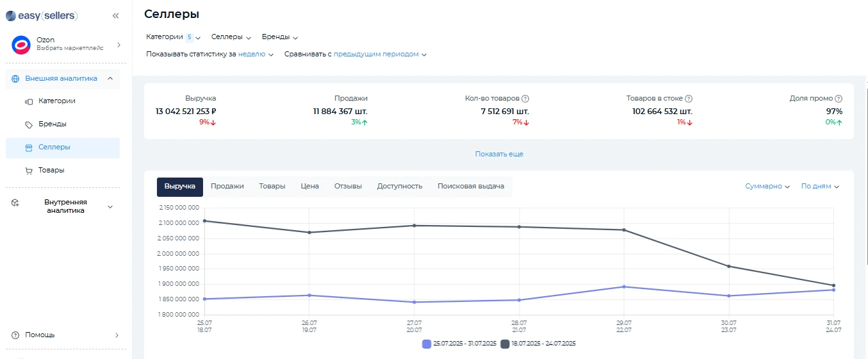The height and width of the screenshot is (359, 868).
Task: Open the Бренды filter dropdown
Action: pyautogui.click(x=280, y=37)
